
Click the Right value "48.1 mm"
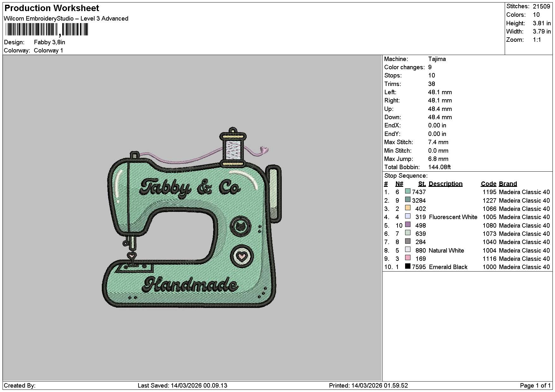pos(440,100)
